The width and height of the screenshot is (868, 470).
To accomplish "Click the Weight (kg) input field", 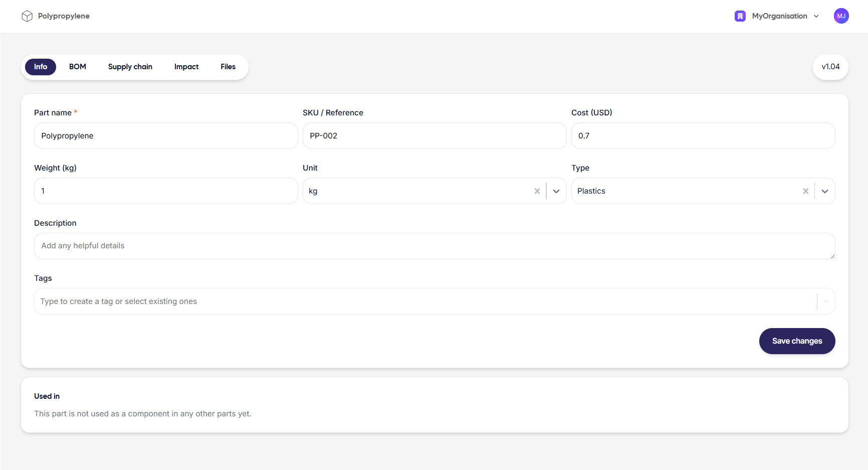I will click(x=166, y=191).
